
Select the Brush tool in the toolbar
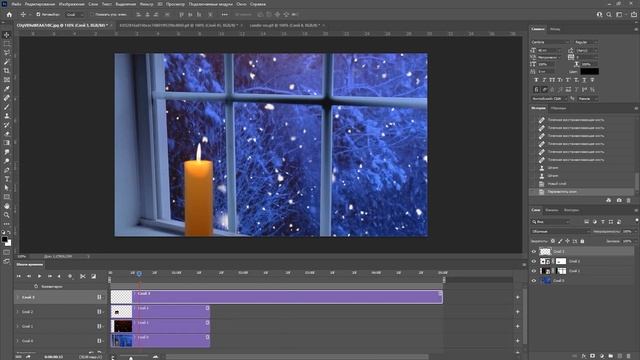[x=7, y=107]
